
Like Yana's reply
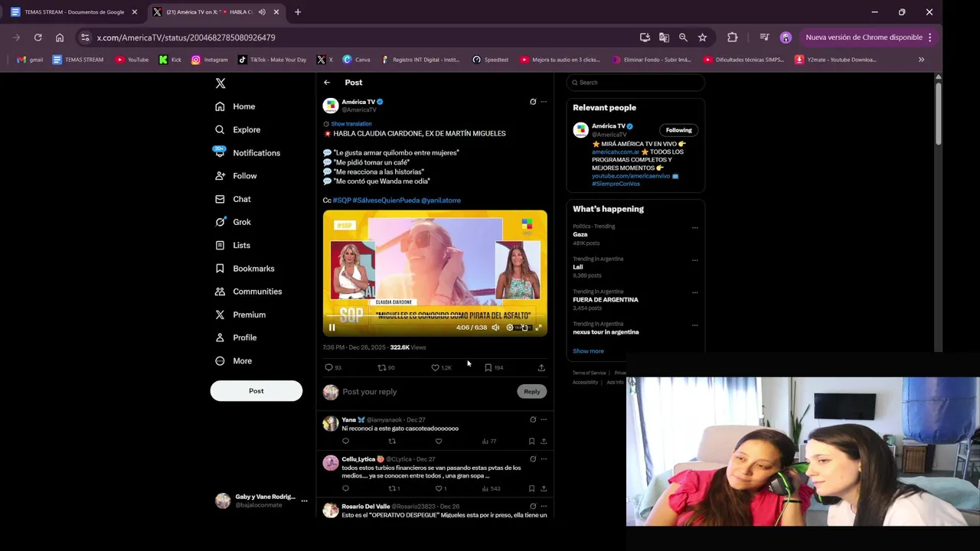(439, 442)
